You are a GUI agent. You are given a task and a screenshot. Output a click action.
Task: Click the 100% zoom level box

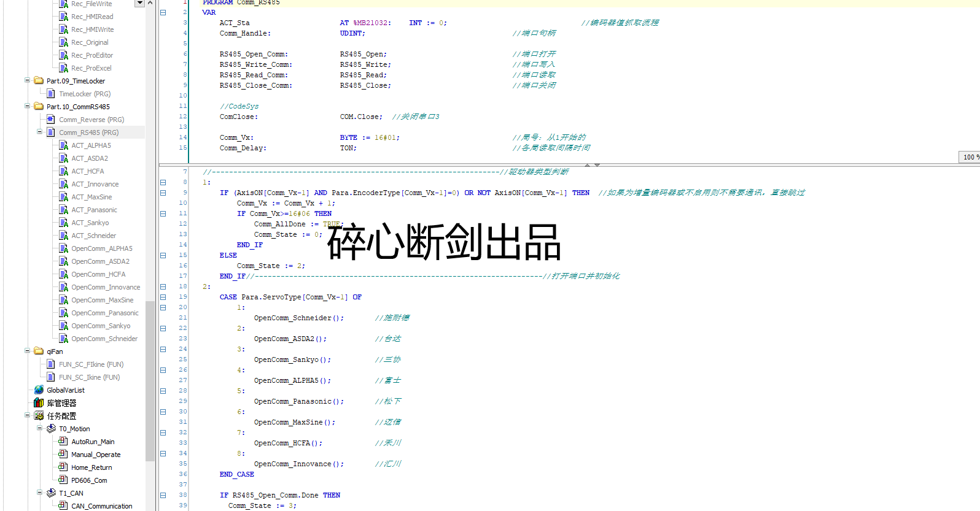[970, 157]
